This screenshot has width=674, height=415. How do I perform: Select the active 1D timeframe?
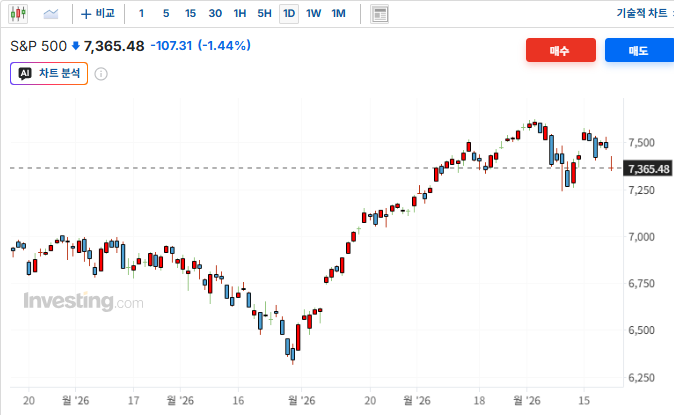289,14
